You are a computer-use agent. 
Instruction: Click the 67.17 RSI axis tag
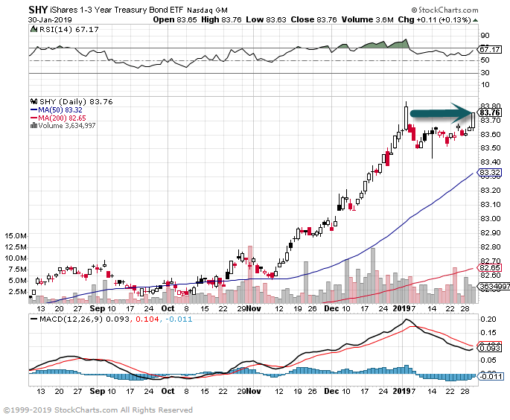[x=489, y=49]
